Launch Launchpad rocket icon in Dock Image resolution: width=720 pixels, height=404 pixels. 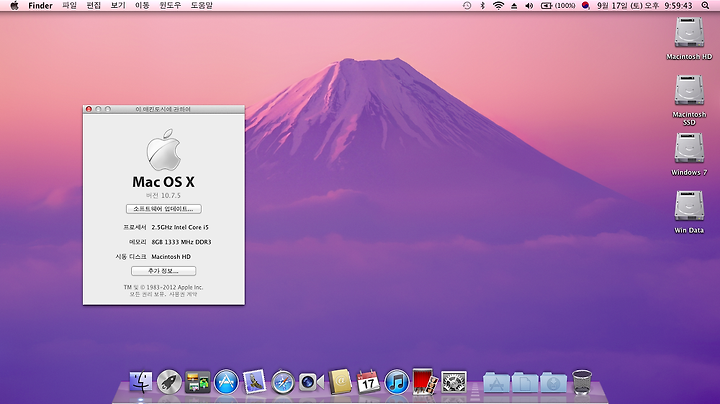tap(169, 382)
